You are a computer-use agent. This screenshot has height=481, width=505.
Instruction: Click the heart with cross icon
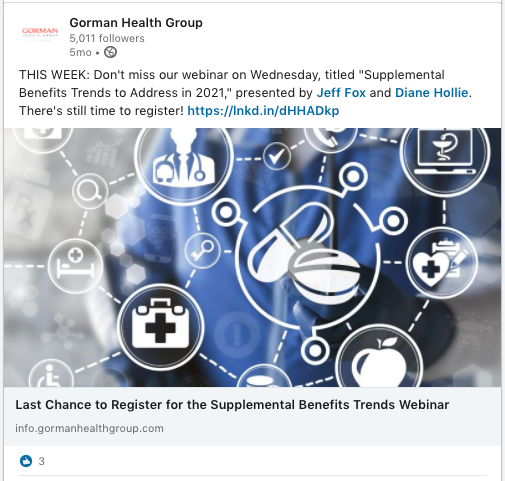click(x=441, y=263)
